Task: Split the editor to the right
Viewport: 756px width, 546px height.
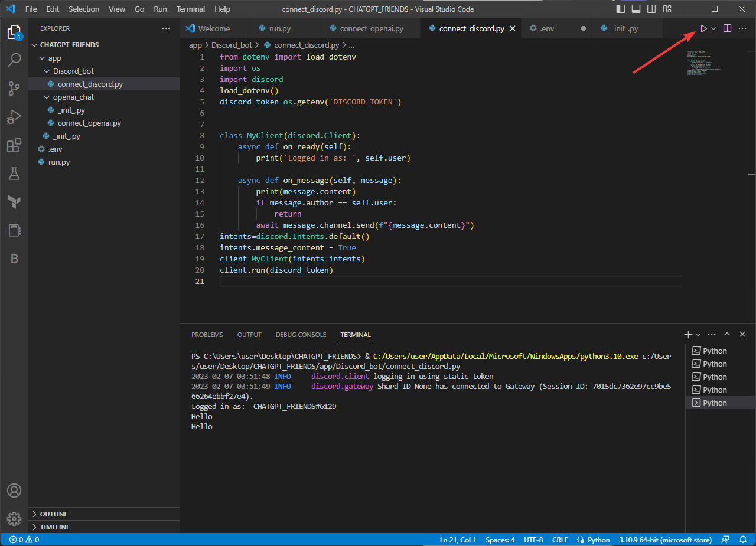Action: (x=728, y=28)
